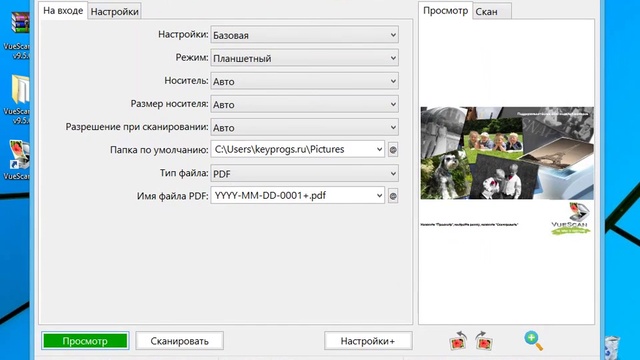Click the green Просмотр button

pyautogui.click(x=85, y=341)
